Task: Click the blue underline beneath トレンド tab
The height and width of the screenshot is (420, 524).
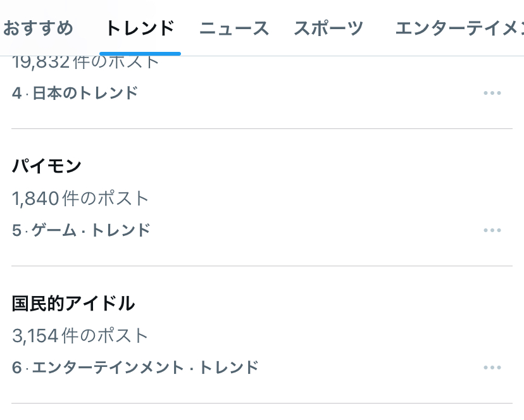Action: (140, 54)
